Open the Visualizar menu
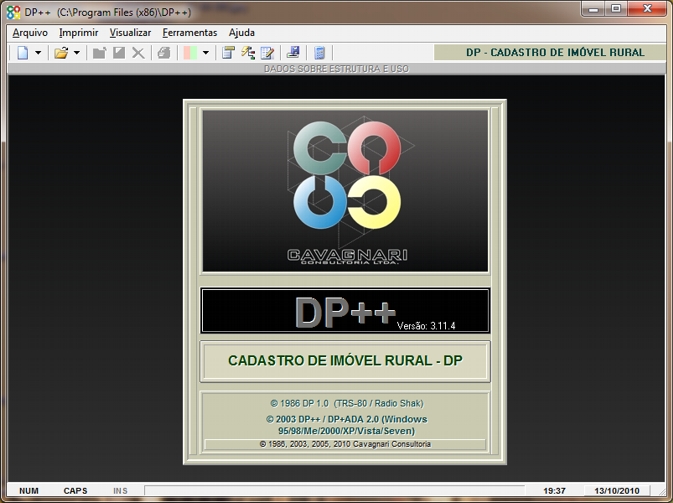This screenshot has width=673, height=503. click(x=130, y=33)
